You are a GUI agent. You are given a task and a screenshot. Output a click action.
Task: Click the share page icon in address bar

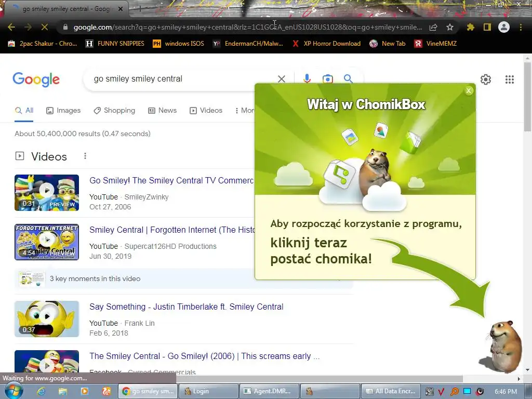point(433,27)
